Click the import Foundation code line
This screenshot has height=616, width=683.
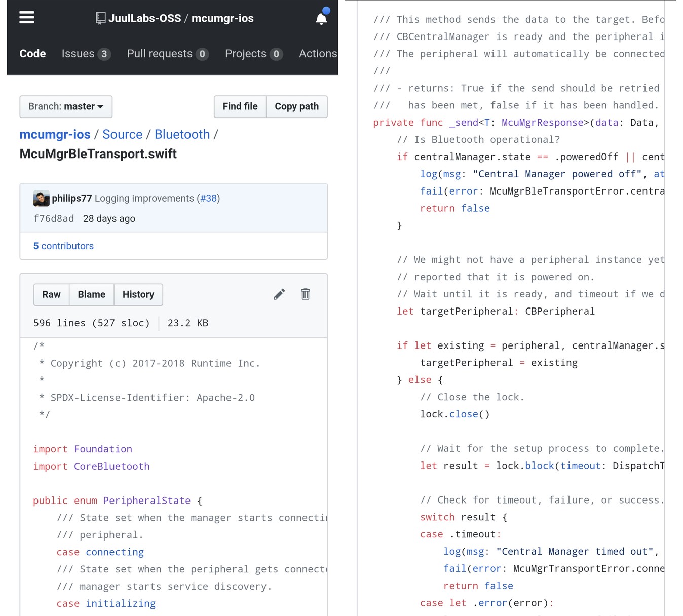pyautogui.click(x=83, y=449)
